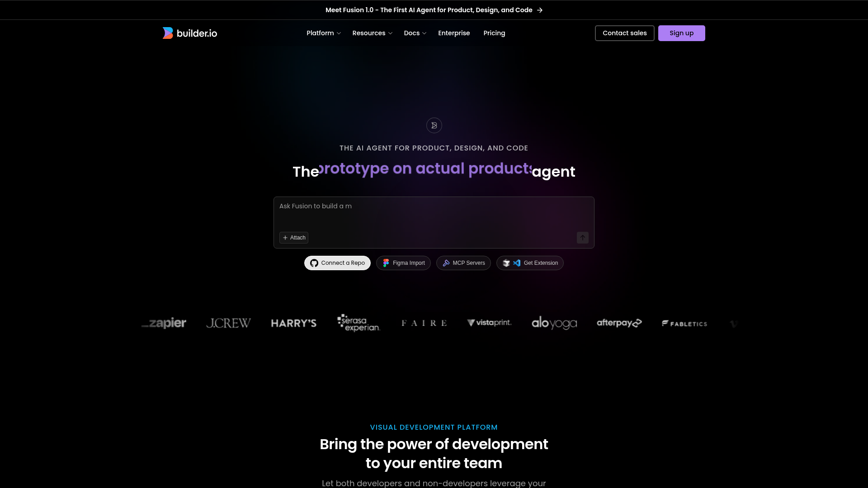
Task: Select Pricing in the navigation
Action: pyautogui.click(x=494, y=33)
